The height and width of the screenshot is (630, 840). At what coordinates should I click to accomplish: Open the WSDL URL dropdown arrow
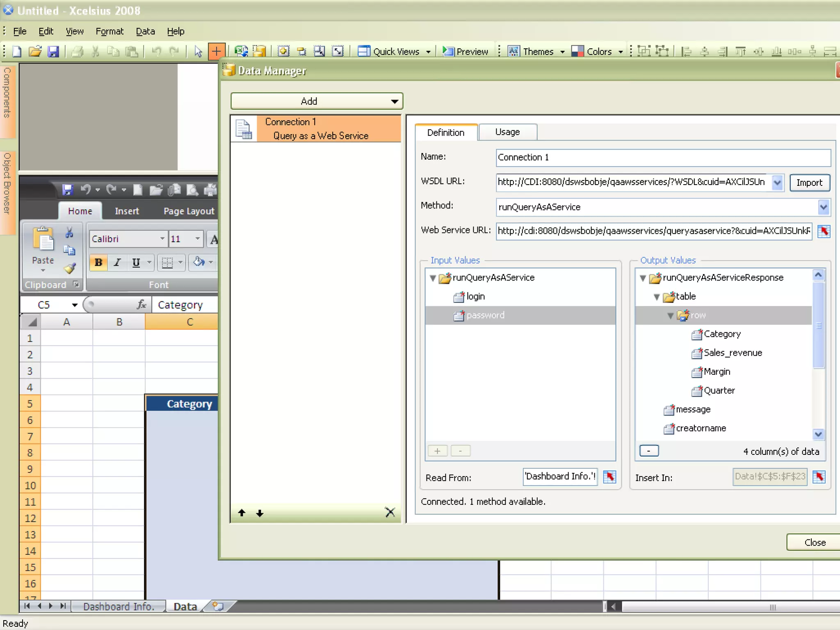click(x=777, y=183)
